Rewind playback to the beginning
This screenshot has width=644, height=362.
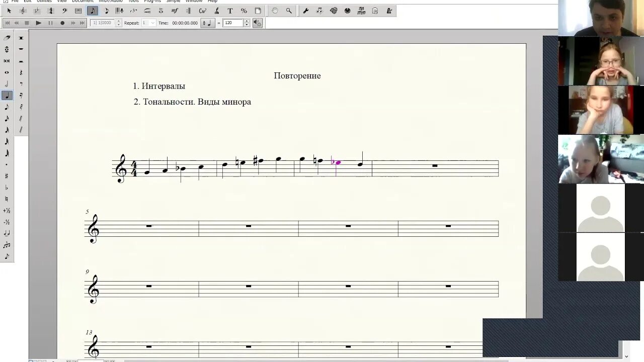pyautogui.click(x=7, y=23)
